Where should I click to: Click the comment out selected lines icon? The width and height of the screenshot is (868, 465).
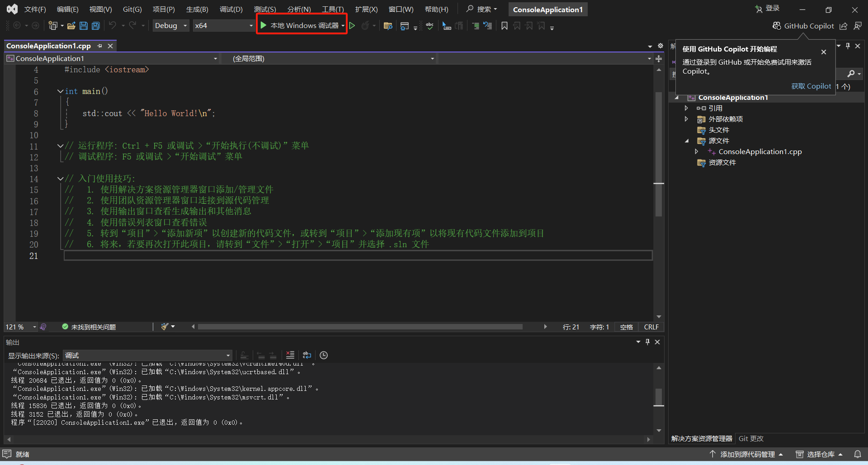tap(476, 26)
